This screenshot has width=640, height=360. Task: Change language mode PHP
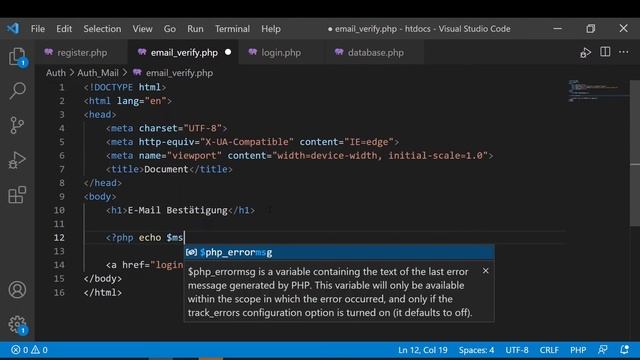(578, 350)
